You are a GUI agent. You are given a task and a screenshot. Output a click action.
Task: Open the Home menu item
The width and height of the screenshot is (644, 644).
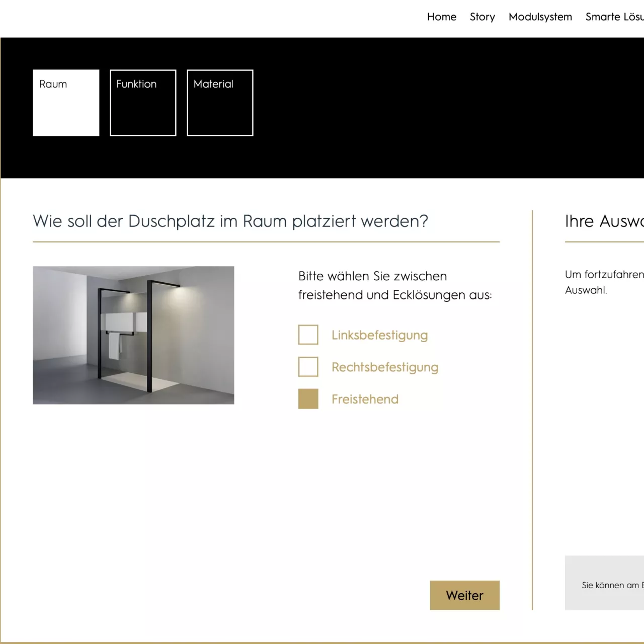tap(442, 17)
